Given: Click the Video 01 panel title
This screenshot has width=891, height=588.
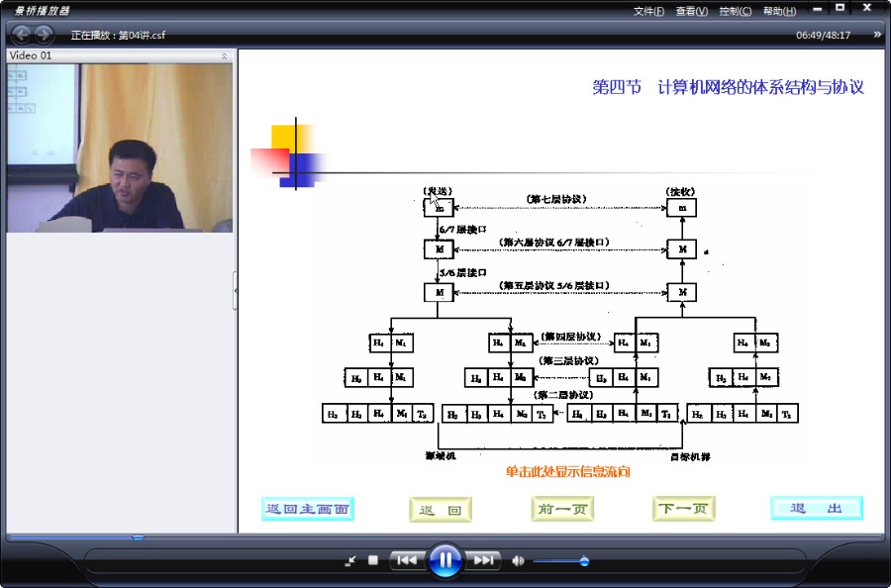Looking at the screenshot, I should [x=31, y=55].
